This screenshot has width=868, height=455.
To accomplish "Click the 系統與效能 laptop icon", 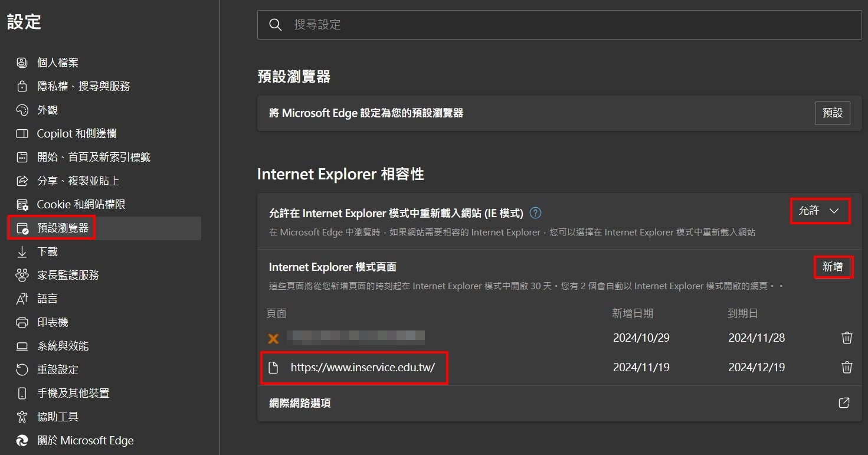I will point(22,346).
